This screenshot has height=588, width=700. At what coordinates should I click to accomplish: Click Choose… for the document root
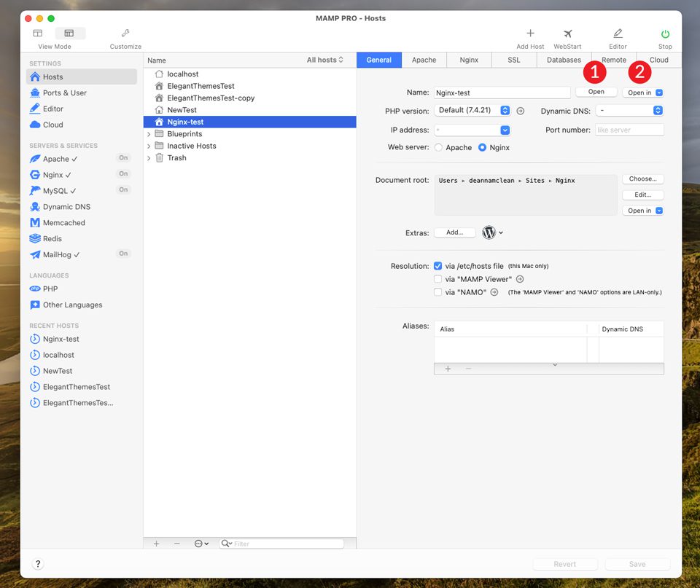pos(643,179)
